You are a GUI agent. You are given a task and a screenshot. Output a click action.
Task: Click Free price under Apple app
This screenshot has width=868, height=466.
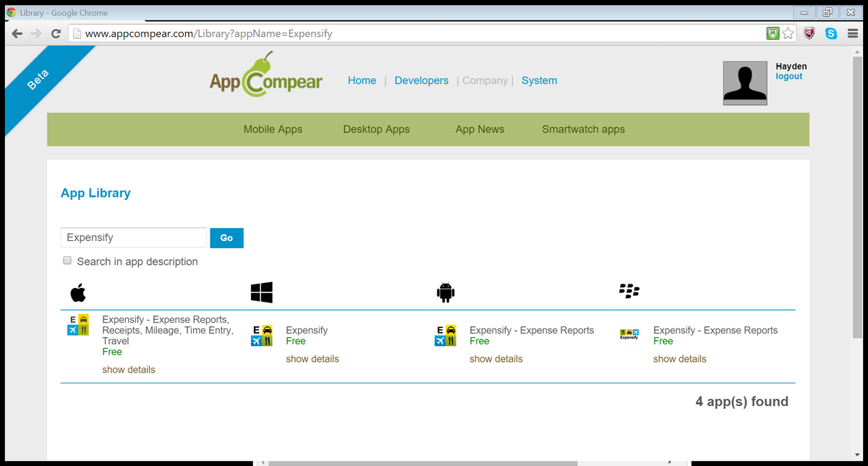click(x=112, y=352)
